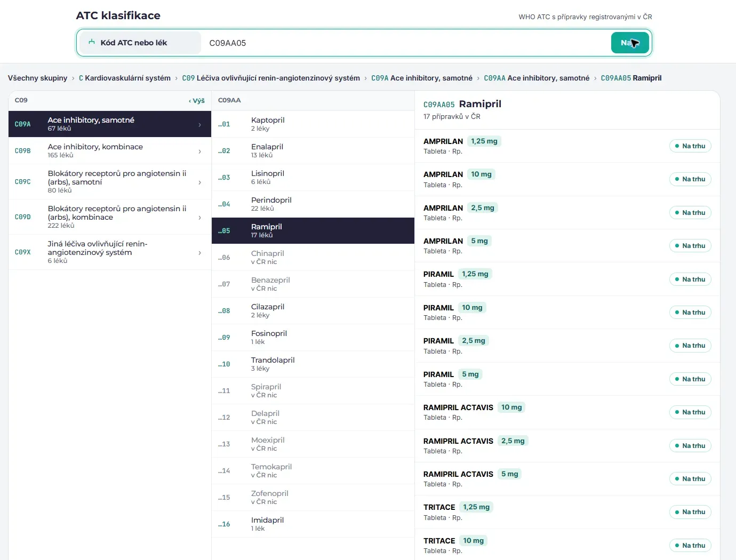Select the Temokapril row
The image size is (736, 560).
[313, 471]
